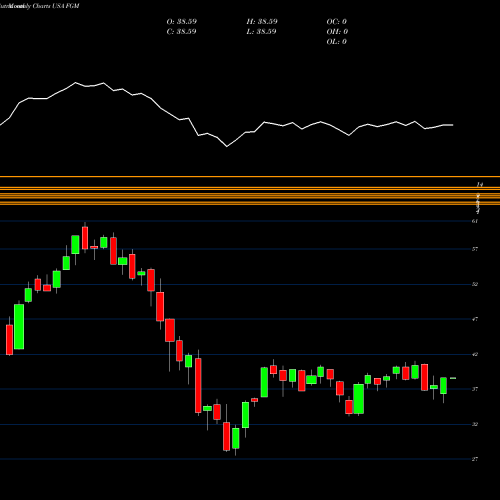The width and height of the screenshot is (500, 500).
Task: Click the 37 price axis label
Action: (x=475, y=389)
